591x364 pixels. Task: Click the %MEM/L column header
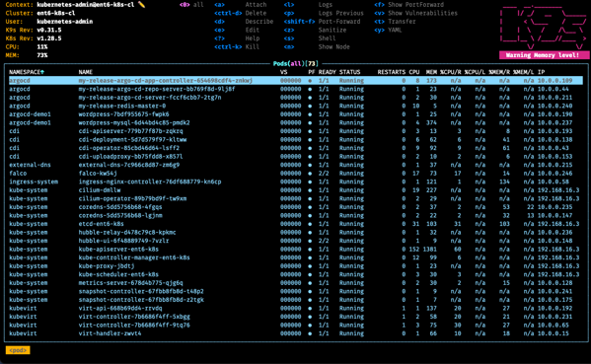point(524,72)
